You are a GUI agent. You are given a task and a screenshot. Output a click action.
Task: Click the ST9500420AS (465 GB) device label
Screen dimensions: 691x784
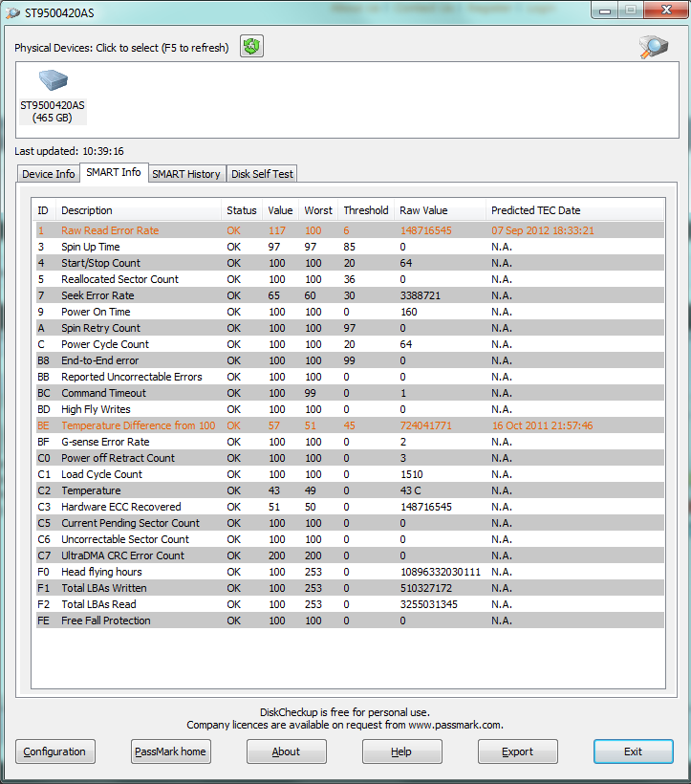click(x=53, y=112)
